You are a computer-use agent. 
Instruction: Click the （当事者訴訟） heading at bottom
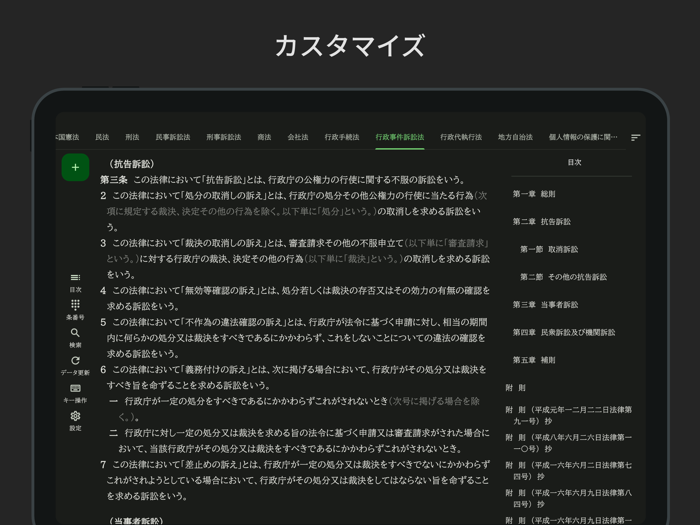[136, 521]
